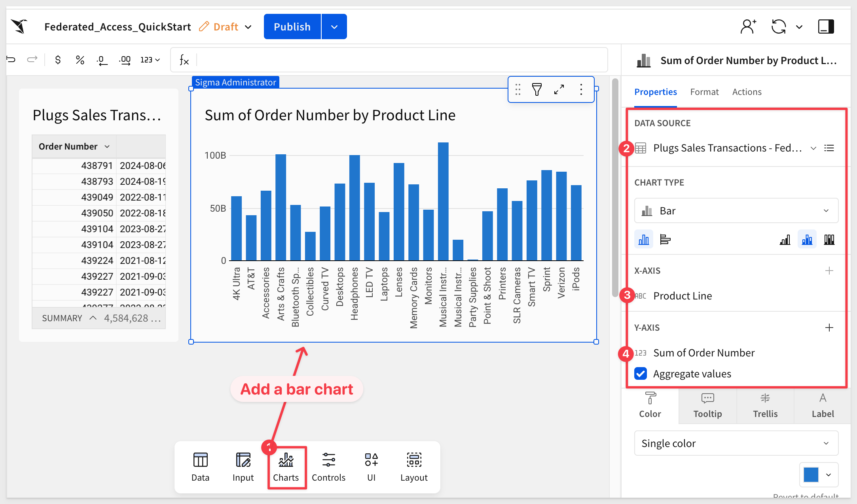Decrease decimal places icon
The width and height of the screenshot is (857, 504).
(x=102, y=60)
